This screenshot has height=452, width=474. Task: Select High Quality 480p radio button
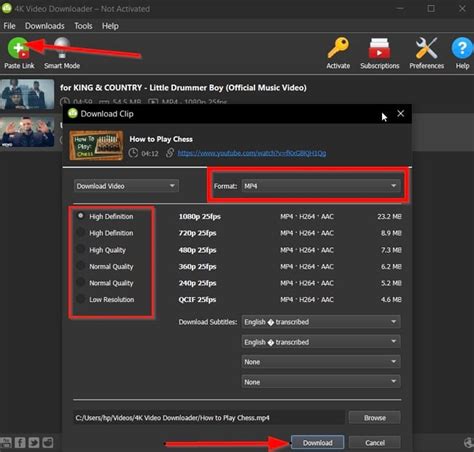(x=81, y=249)
